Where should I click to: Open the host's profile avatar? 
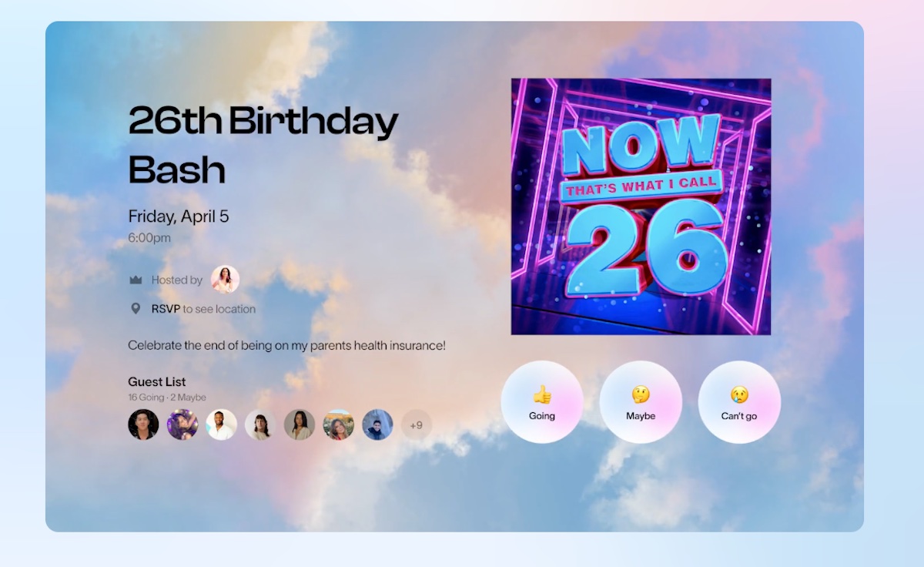click(x=225, y=280)
